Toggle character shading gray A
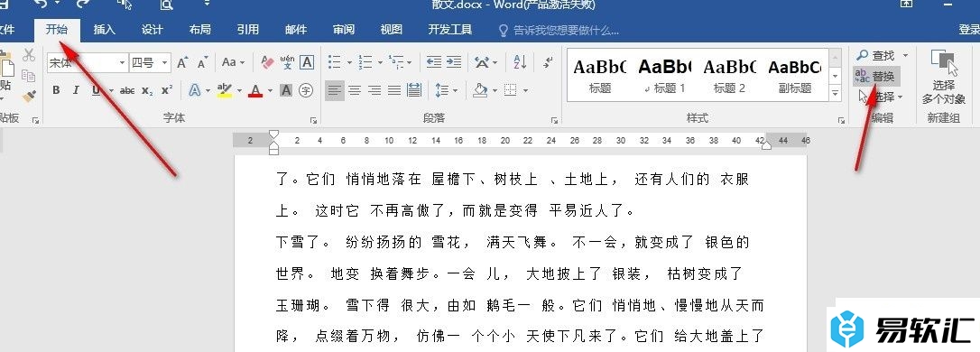Image resolution: width=980 pixels, height=352 pixels. click(x=286, y=90)
